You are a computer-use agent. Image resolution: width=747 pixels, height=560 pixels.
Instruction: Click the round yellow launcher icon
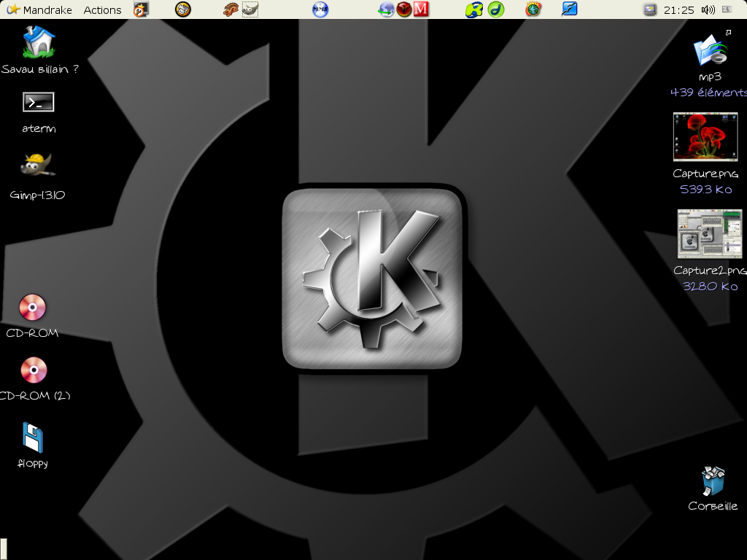(183, 9)
